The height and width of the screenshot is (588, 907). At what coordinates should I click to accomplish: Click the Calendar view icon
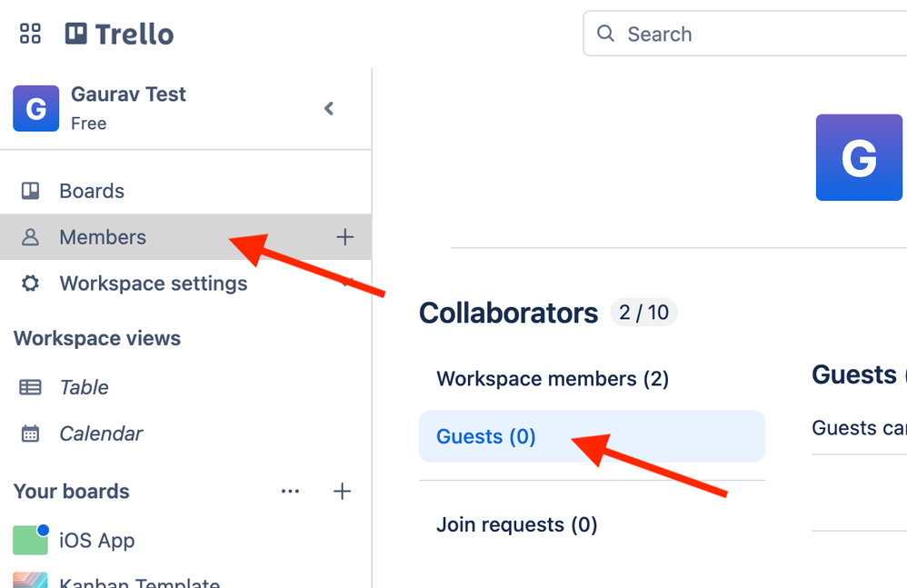point(30,434)
